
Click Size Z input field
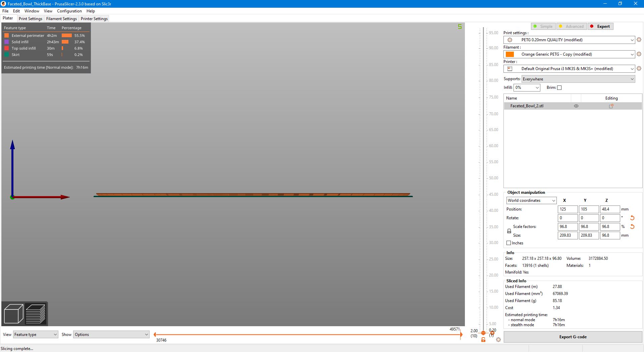[609, 235]
